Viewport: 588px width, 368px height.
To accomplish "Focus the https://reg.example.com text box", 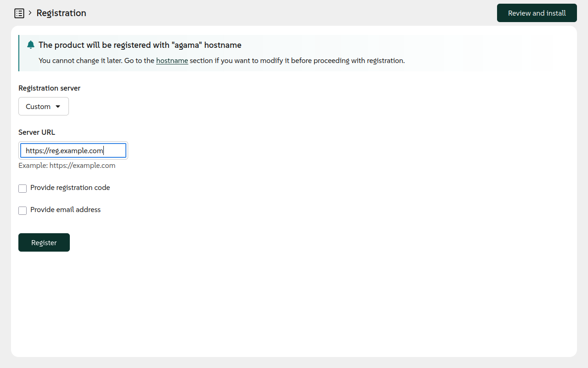I will point(73,150).
